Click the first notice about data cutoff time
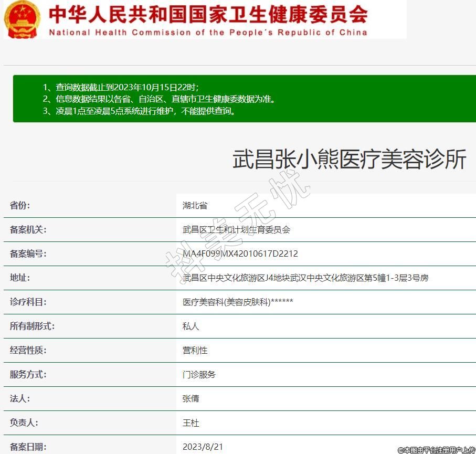Viewport: 476px width, 454px height. click(x=121, y=87)
